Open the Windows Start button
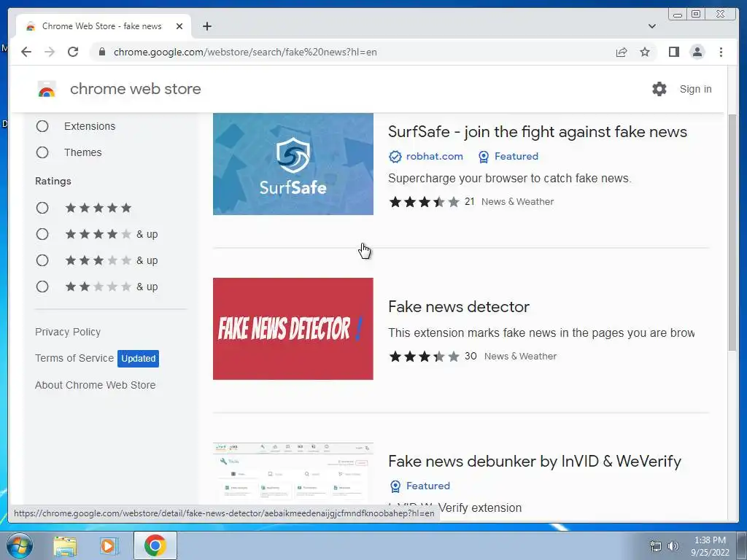This screenshot has height=560, width=747. [19, 545]
